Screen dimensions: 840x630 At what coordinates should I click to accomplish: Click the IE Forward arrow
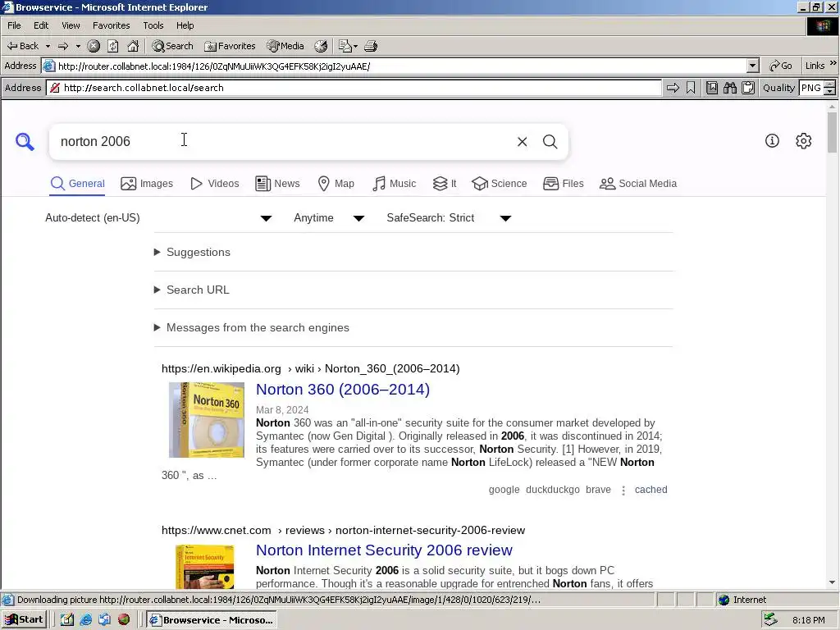point(63,46)
